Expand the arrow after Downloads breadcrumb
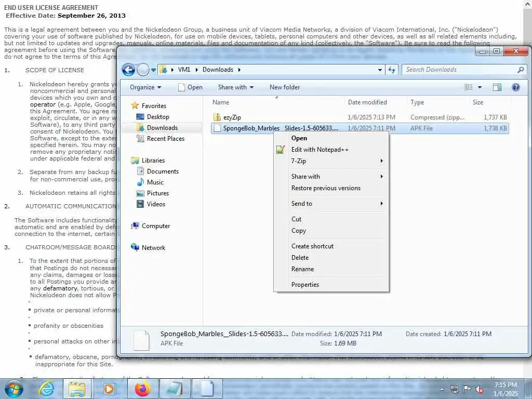Screen dimensions: 532x399 click(239, 70)
